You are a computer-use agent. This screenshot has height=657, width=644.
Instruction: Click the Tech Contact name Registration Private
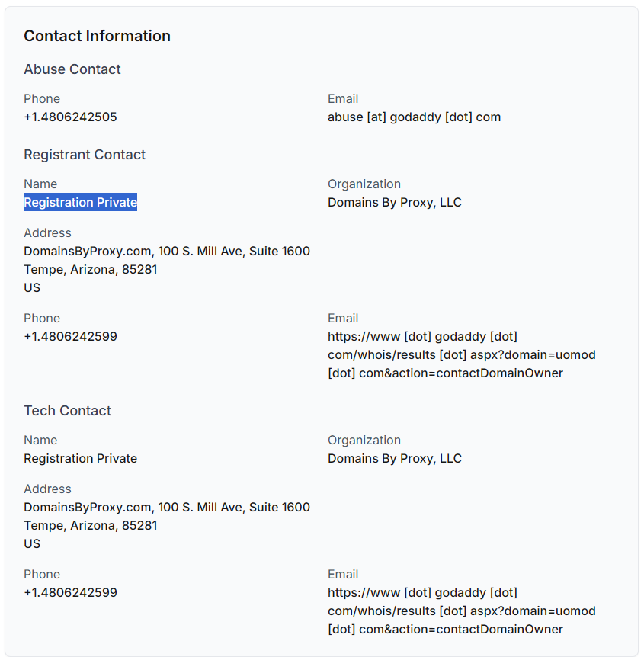[81, 458]
